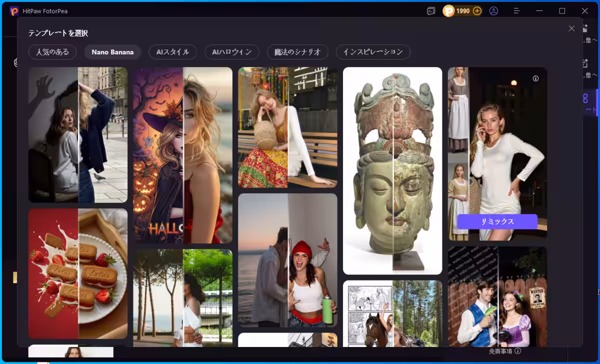Choose the インスピレーション tab

[373, 52]
